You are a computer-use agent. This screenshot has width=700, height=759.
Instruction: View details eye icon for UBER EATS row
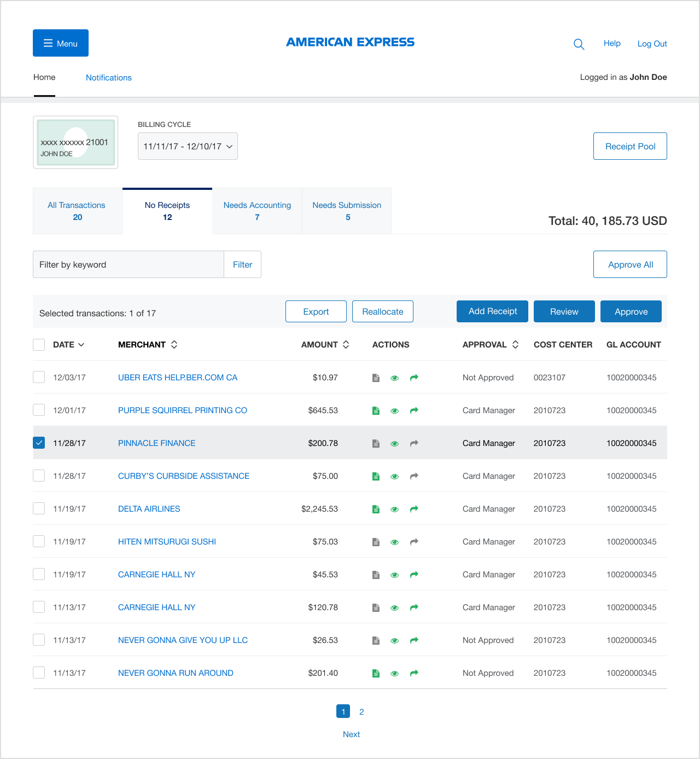click(x=394, y=378)
